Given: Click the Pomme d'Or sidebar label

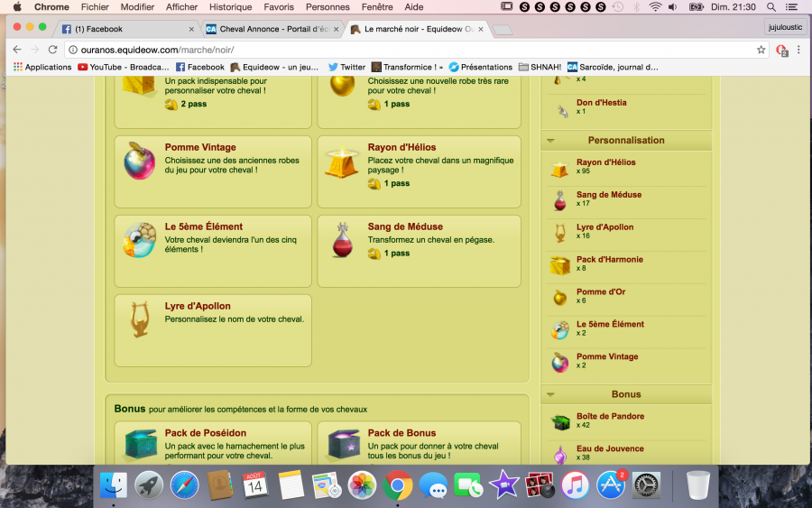Looking at the screenshot, I should tap(601, 291).
